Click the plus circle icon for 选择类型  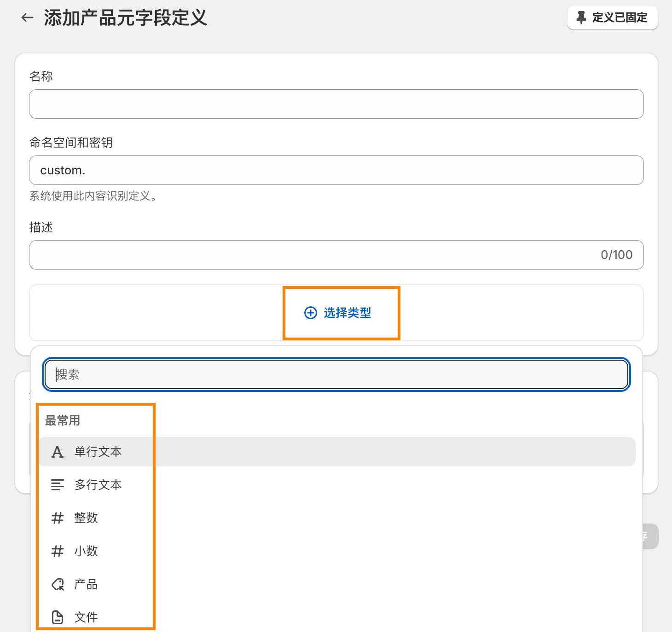(311, 313)
